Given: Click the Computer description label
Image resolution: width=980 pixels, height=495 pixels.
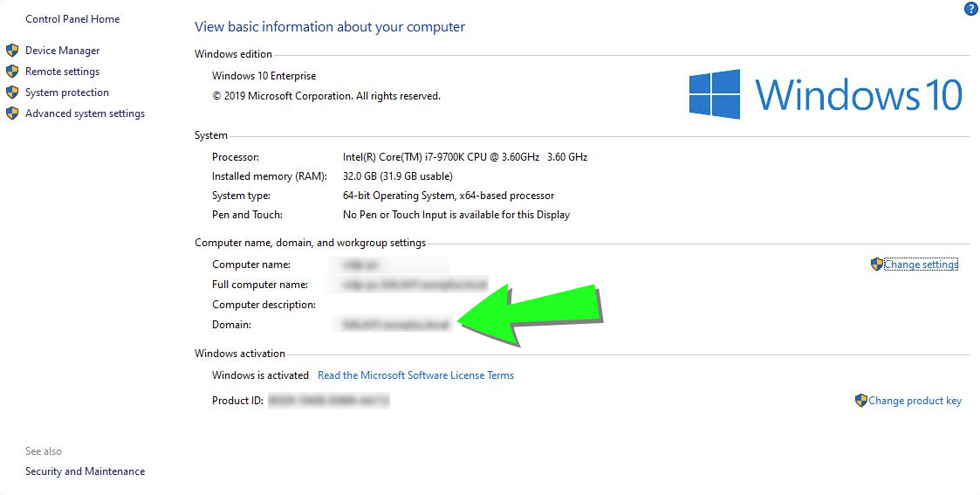Looking at the screenshot, I should 264,305.
